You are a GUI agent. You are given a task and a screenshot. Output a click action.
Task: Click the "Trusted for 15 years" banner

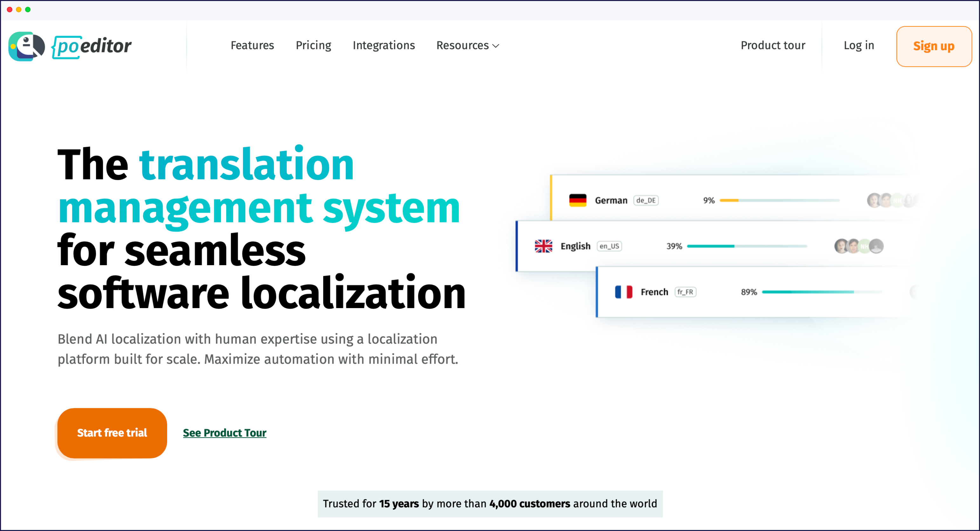coord(490,504)
